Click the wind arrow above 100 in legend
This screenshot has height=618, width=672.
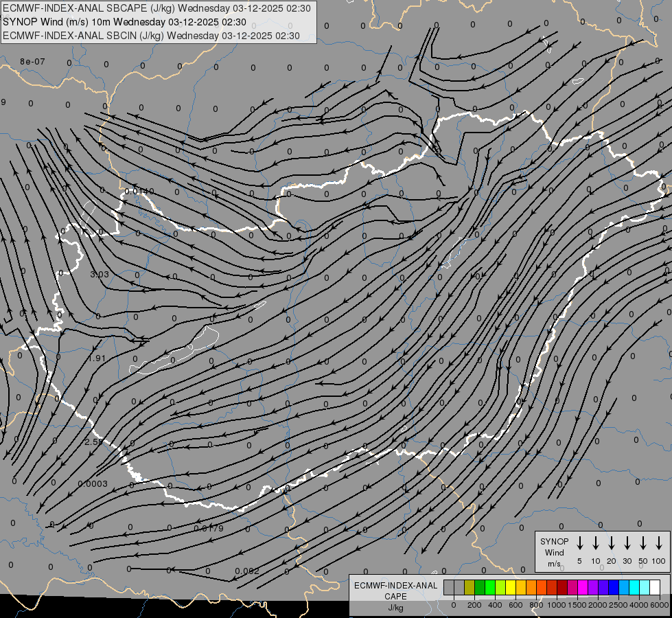point(659,542)
